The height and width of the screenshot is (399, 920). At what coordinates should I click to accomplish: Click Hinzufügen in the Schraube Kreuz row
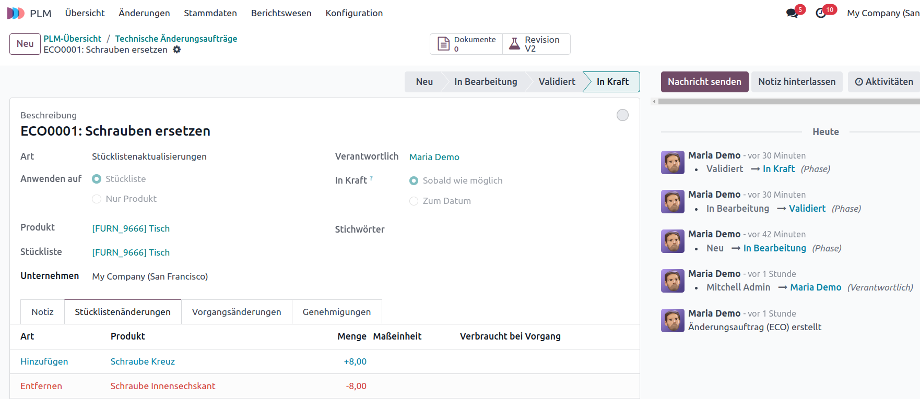pyautogui.click(x=44, y=361)
